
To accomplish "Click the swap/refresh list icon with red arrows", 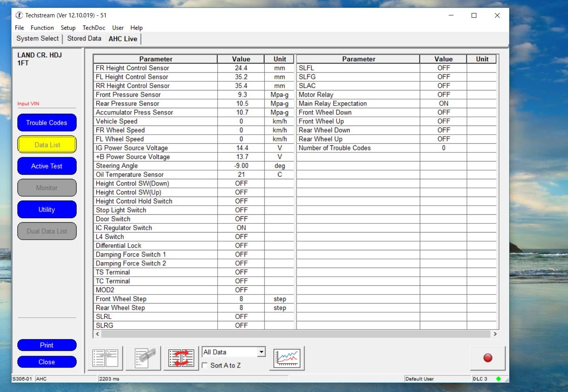I will point(181,358).
